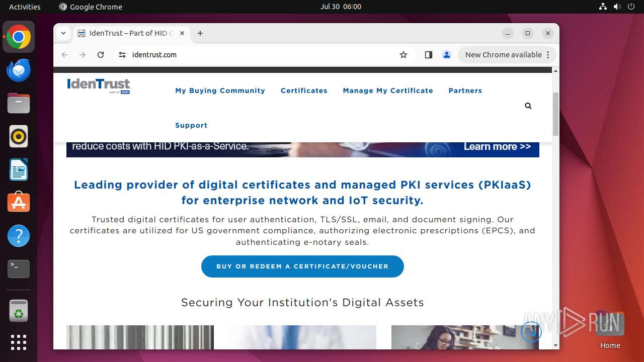Image resolution: width=644 pixels, height=362 pixels.
Task: Click Learn more on HID banner
Action: coord(497,146)
